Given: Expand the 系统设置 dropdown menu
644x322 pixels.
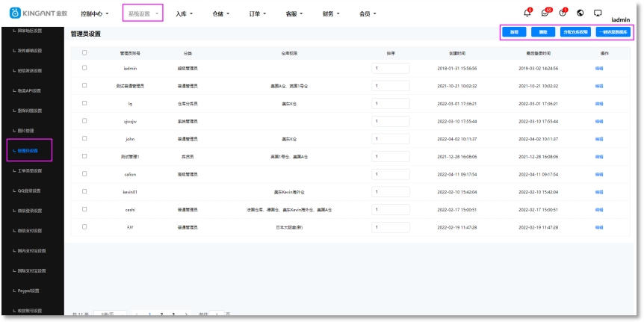Looking at the screenshot, I should (x=143, y=13).
